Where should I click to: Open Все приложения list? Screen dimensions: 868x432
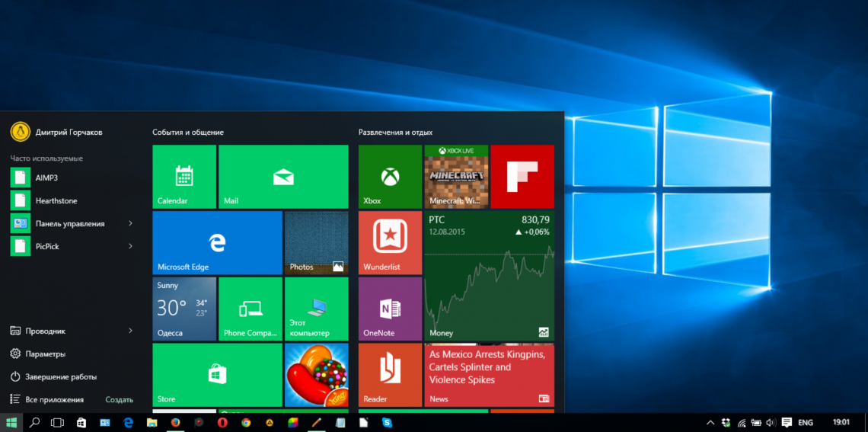pyautogui.click(x=54, y=399)
